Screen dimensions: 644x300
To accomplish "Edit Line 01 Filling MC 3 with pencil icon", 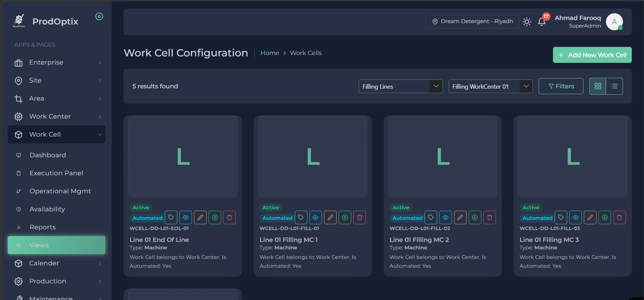I will [x=590, y=217].
